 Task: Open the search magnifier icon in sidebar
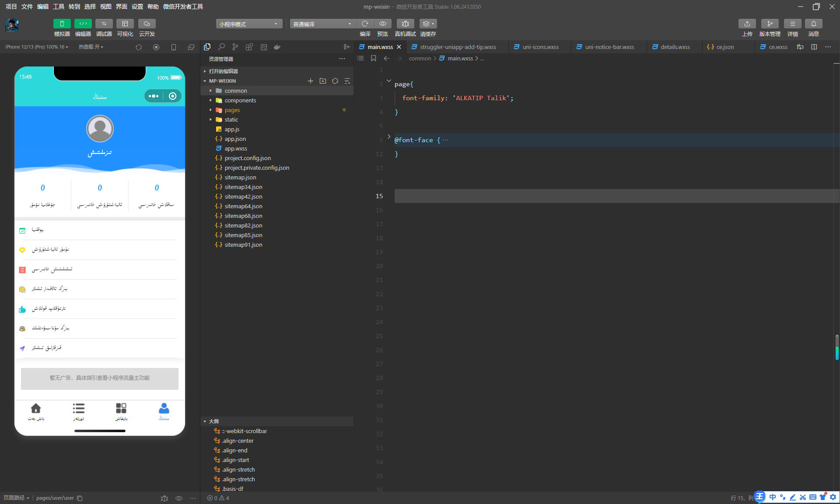click(x=221, y=47)
